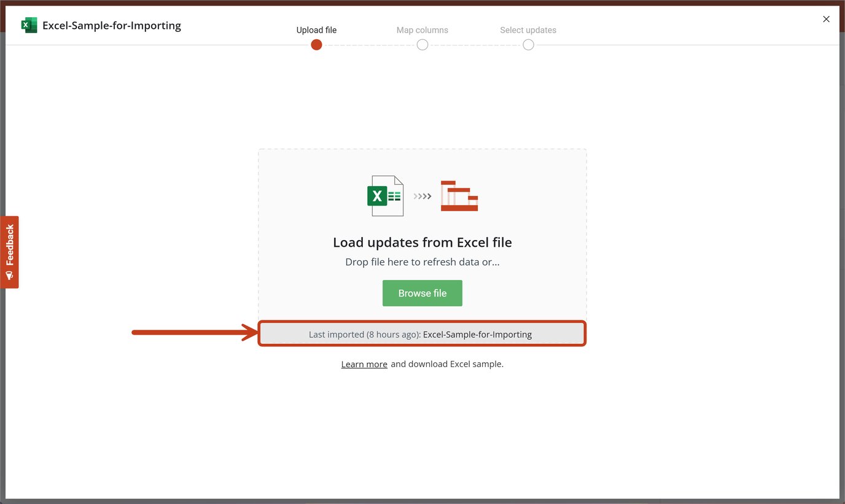Click the Browse file button

pos(422,293)
